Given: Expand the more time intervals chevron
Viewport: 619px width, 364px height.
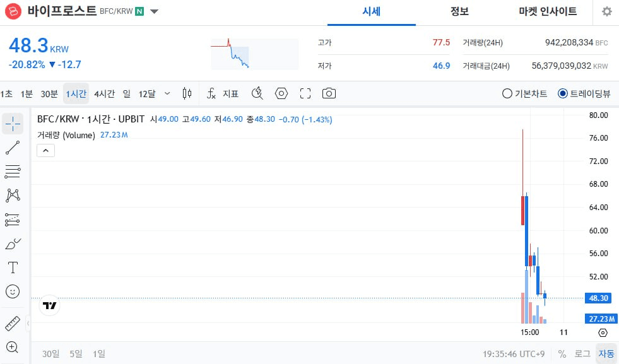Looking at the screenshot, I should [x=167, y=93].
